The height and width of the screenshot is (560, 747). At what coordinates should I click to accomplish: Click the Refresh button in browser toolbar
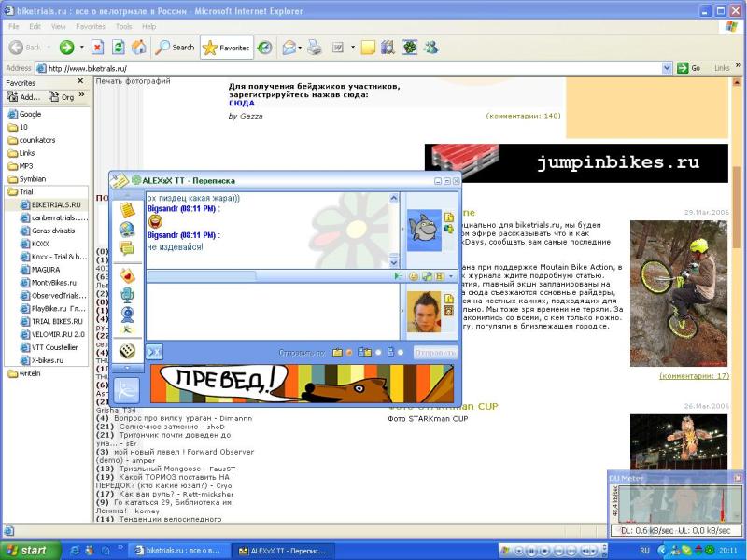tap(117, 48)
